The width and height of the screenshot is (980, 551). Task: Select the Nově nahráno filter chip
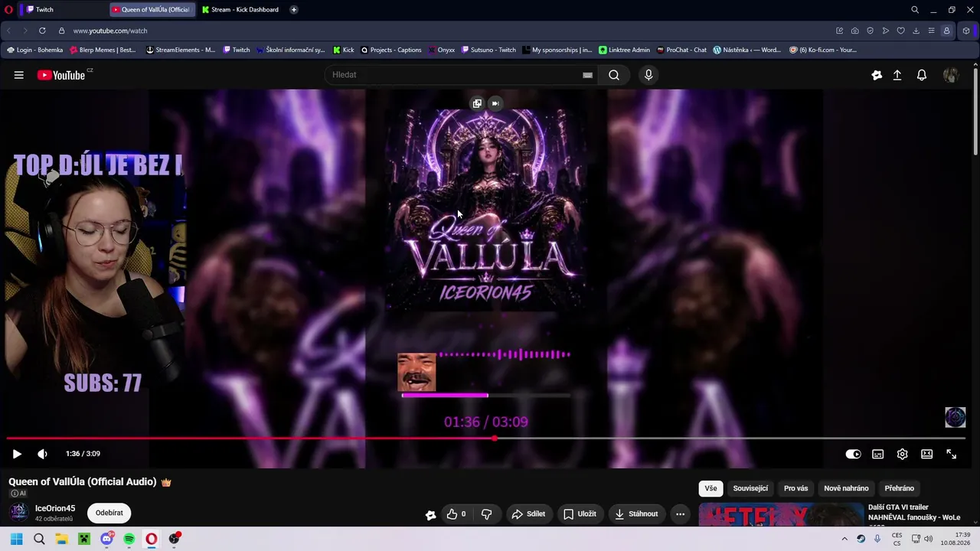[x=846, y=488]
